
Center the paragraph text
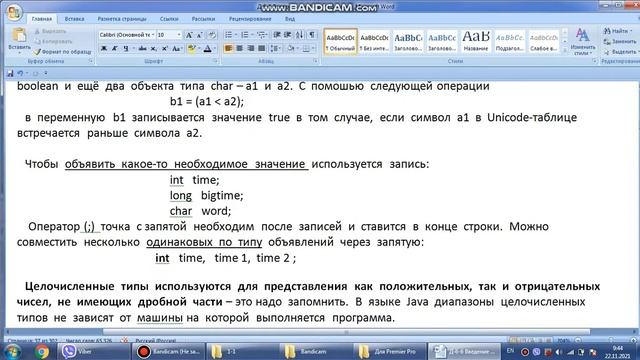pos(240,49)
